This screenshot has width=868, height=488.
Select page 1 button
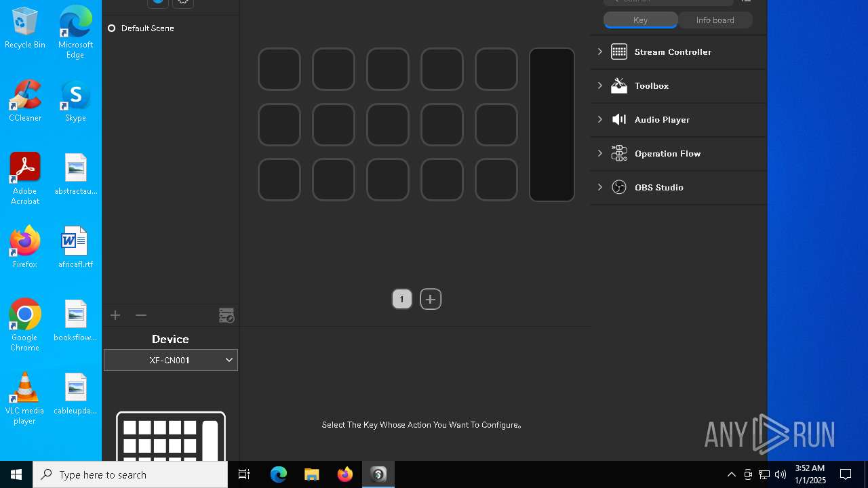402,299
